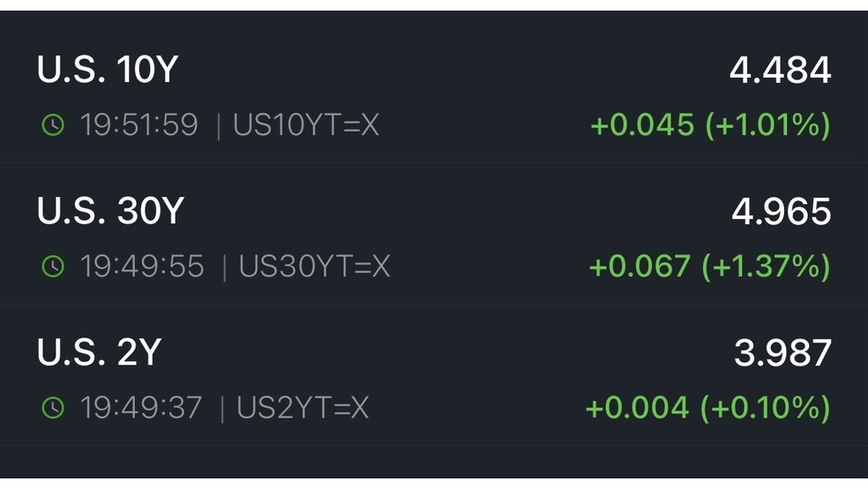
Task: Open the U.S. 30Y bond row
Action: click(x=434, y=234)
